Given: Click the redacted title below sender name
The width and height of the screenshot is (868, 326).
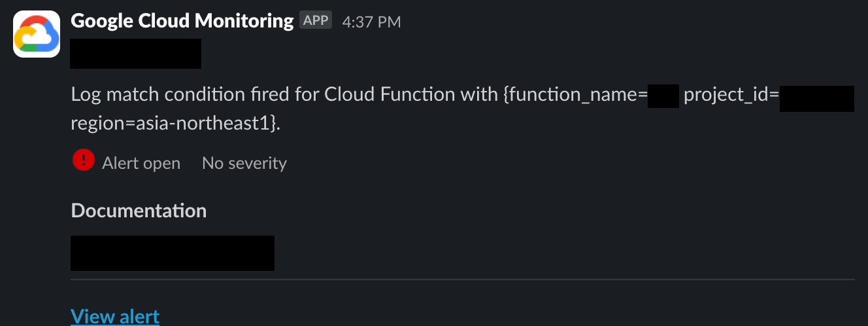Looking at the screenshot, I should tap(136, 53).
